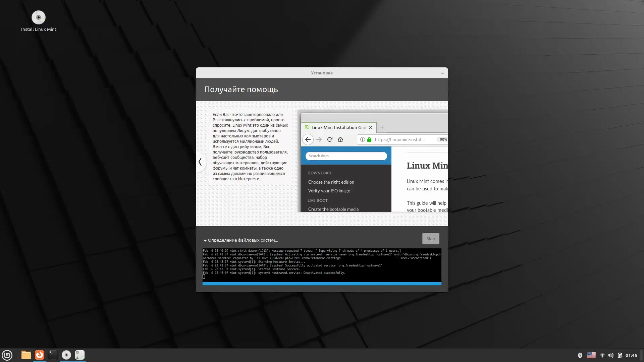Switch to the installer window in the taskbar
The width and height of the screenshot is (644, 362).
point(66,355)
